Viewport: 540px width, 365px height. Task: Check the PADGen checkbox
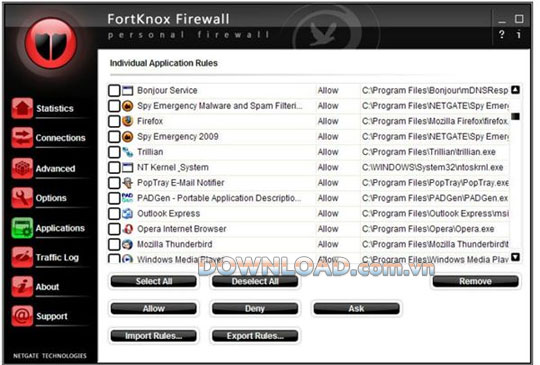(114, 198)
